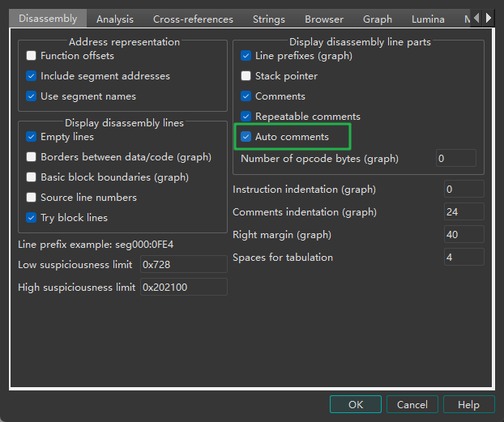
Task: Click the Number of opcode bytes field
Action: click(x=455, y=159)
